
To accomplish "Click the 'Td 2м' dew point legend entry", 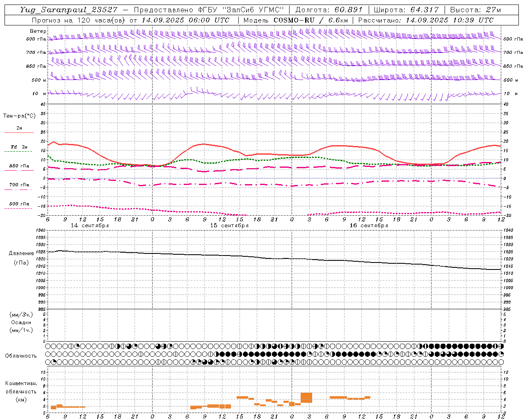I will click(19, 147).
